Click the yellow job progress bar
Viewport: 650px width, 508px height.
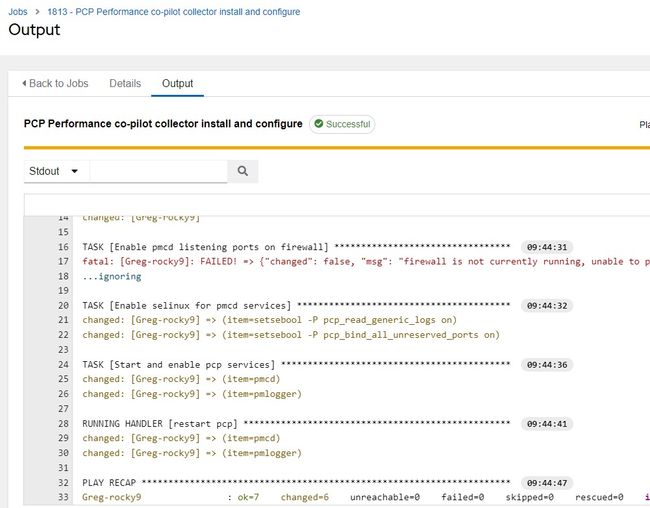tap(337, 147)
